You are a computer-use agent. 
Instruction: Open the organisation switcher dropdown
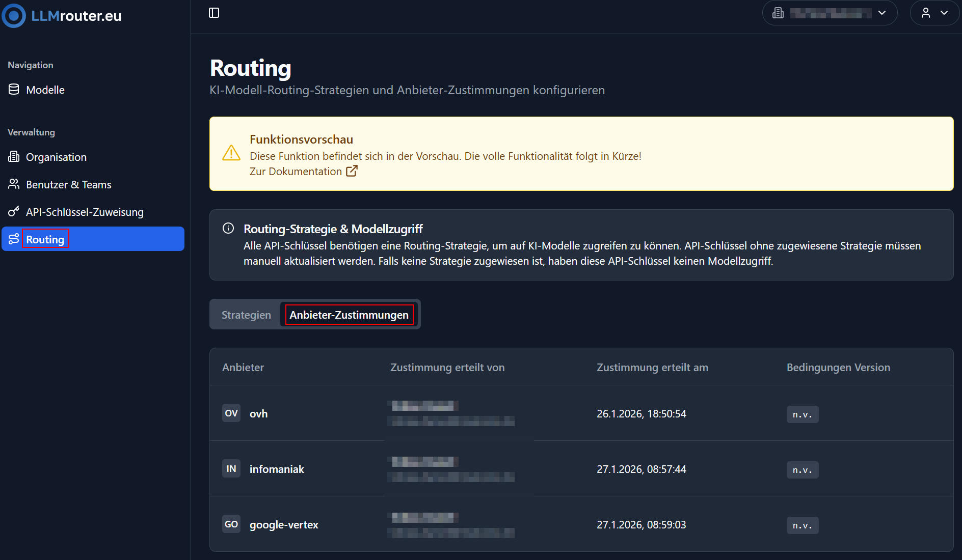point(830,13)
